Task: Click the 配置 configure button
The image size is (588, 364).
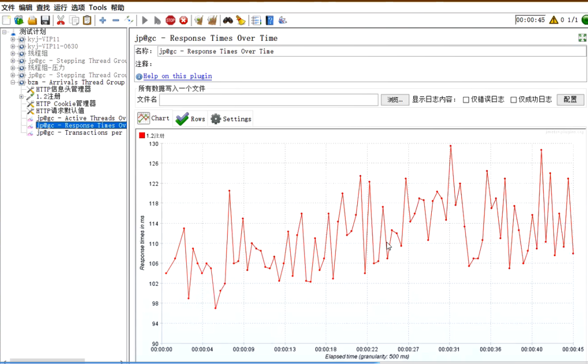Action: pyautogui.click(x=571, y=100)
